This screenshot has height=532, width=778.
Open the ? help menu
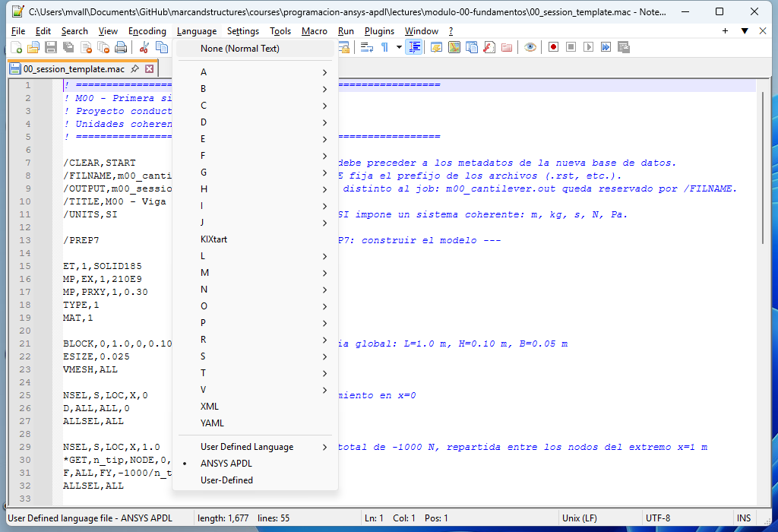click(451, 31)
